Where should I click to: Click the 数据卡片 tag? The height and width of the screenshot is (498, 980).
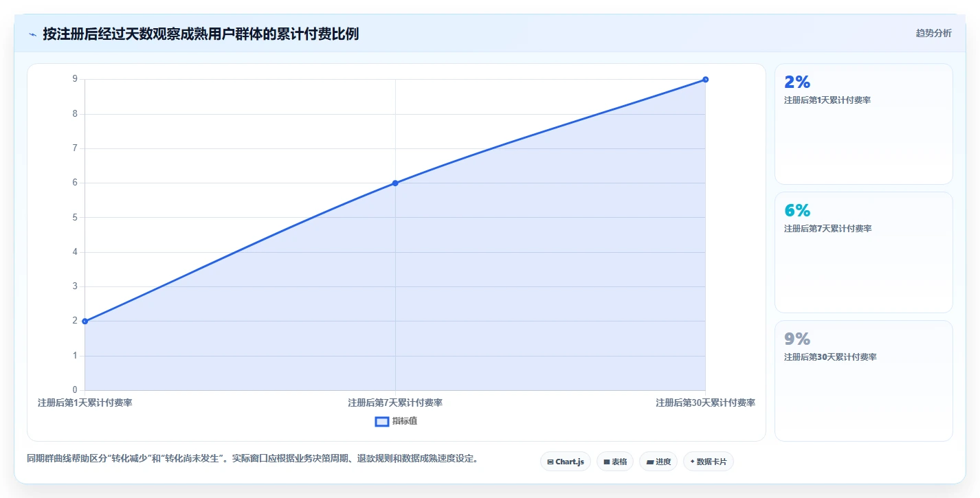709,462
